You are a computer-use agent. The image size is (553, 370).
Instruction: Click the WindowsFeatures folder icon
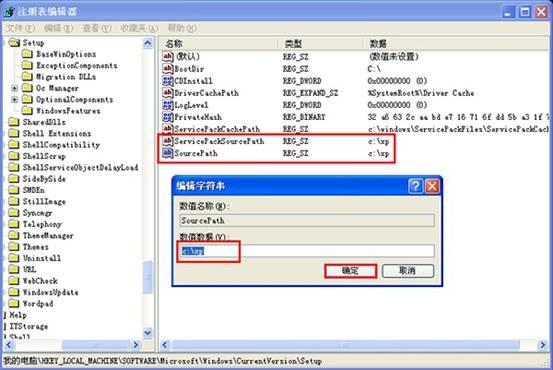[27, 110]
